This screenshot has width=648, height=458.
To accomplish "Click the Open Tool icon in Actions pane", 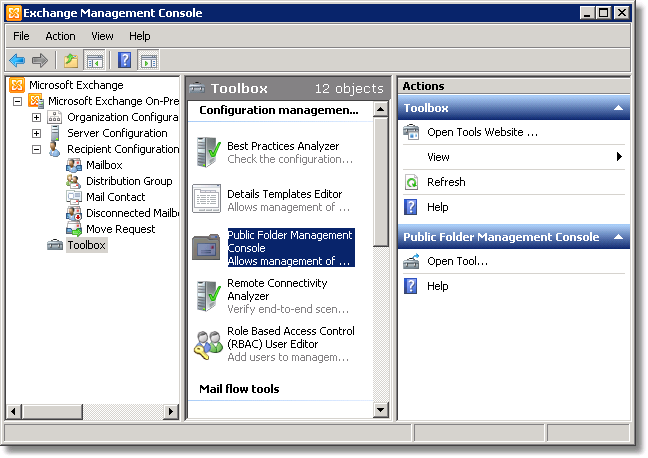I will coord(411,261).
